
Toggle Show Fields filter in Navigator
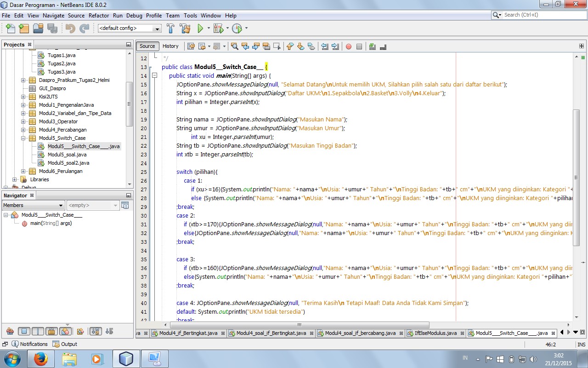click(x=24, y=331)
